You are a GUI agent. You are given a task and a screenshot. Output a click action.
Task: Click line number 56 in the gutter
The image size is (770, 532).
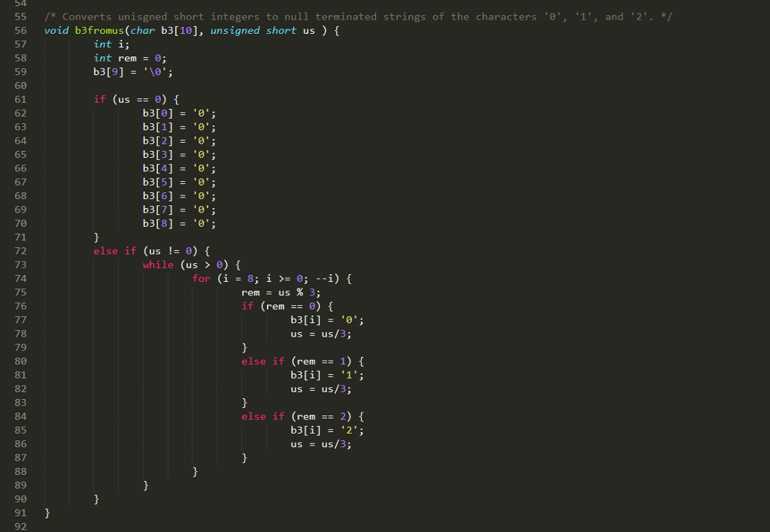20,30
